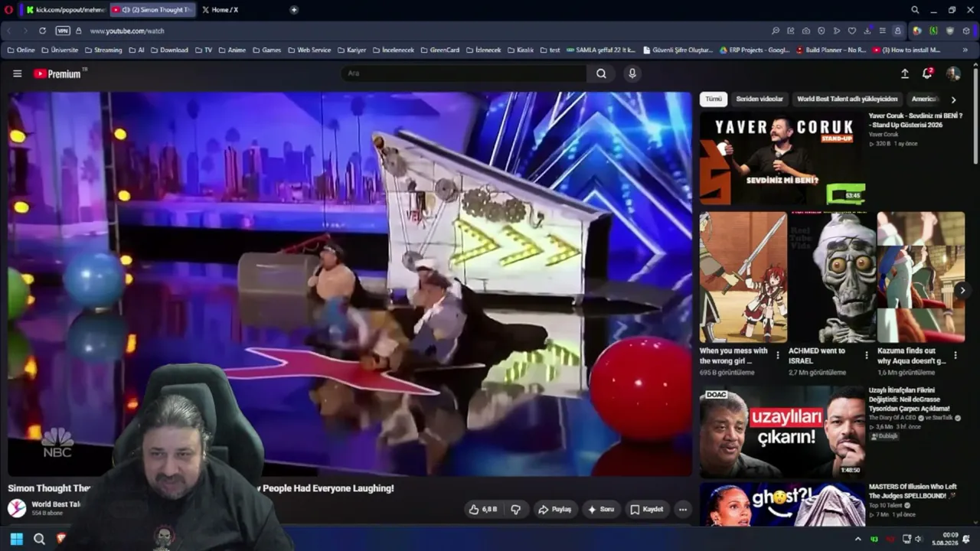Open the Games bookmarks folder
The image size is (980, 551).
(266, 50)
